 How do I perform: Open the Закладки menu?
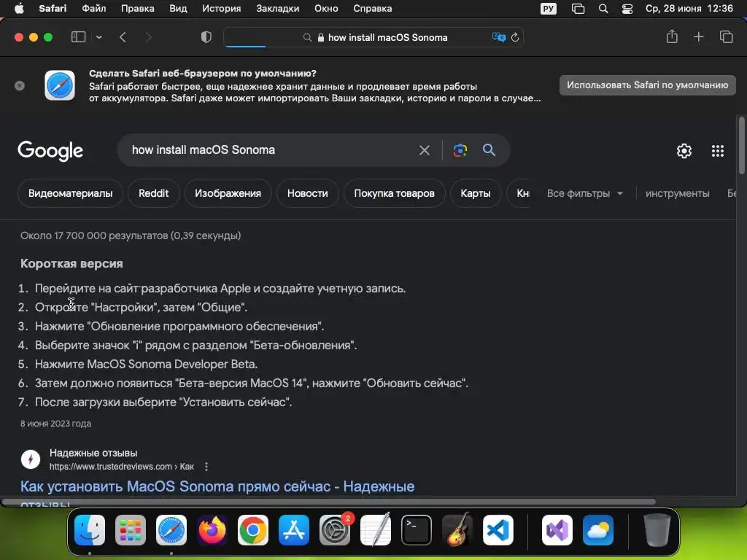coord(278,9)
